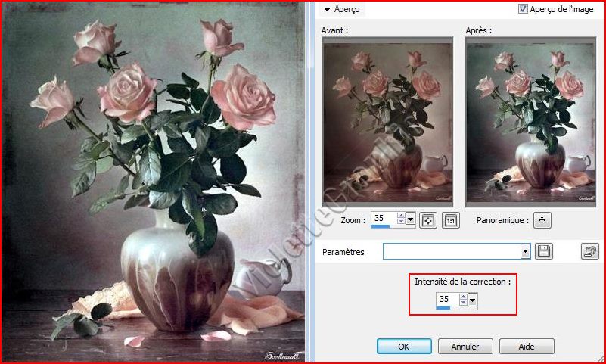Click the Avant preview thumbnail
This screenshot has height=364, width=606.
tap(387, 123)
